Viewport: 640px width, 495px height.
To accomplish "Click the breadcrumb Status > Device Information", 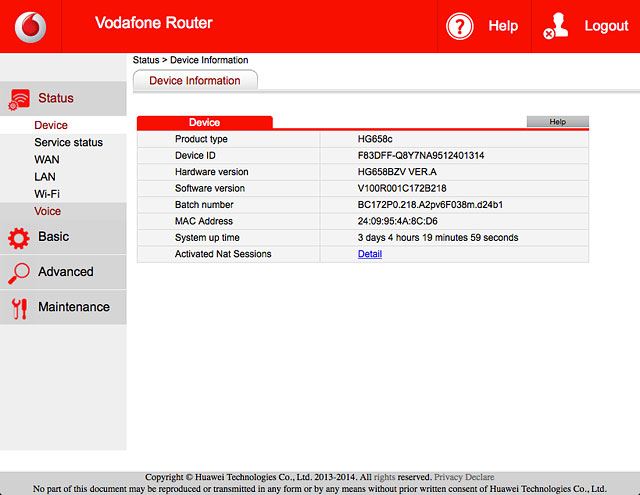I will pyautogui.click(x=191, y=60).
